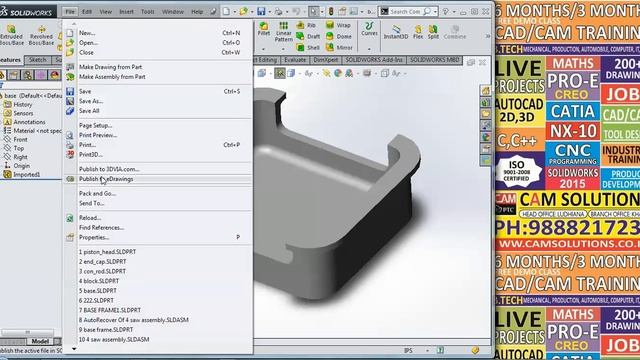Choose Save All from File menu
The image size is (640, 360).
coord(158,111)
